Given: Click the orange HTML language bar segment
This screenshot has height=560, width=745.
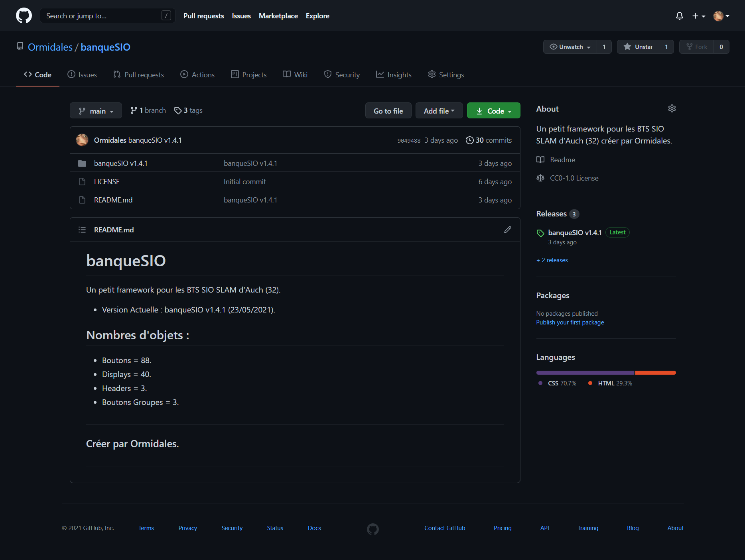Looking at the screenshot, I should coord(656,373).
